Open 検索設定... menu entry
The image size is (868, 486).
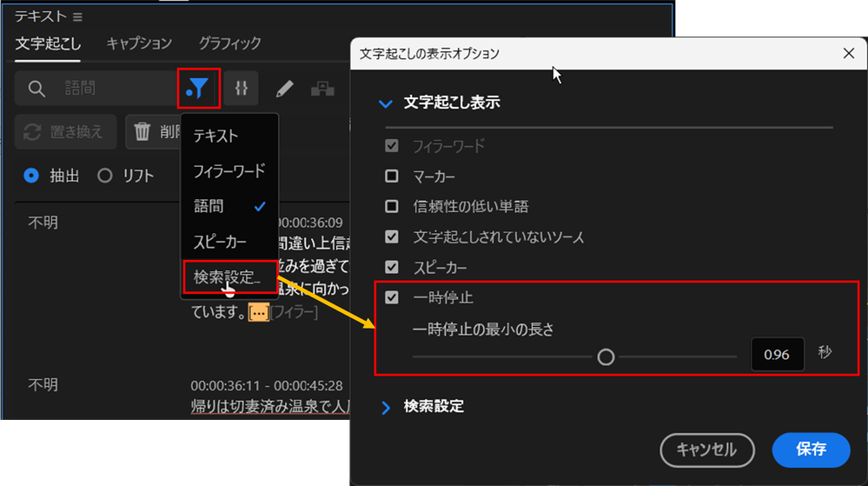click(x=229, y=277)
